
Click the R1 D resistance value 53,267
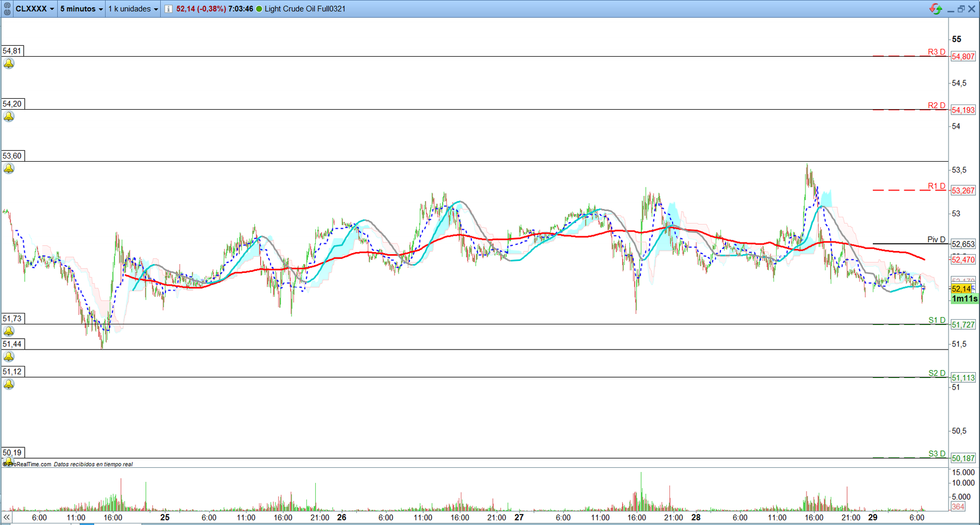tap(963, 191)
